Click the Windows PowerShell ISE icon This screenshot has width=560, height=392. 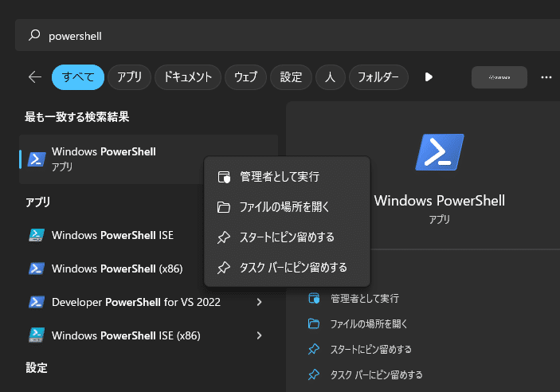coord(37,235)
